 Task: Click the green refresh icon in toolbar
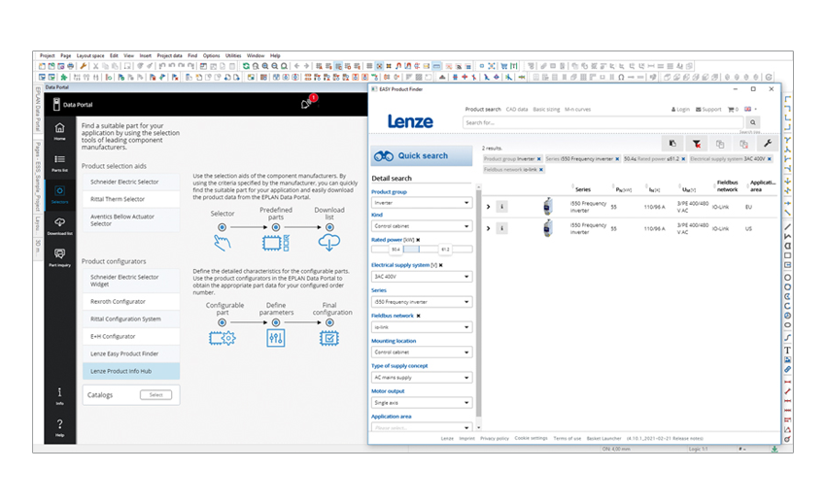tap(246, 66)
